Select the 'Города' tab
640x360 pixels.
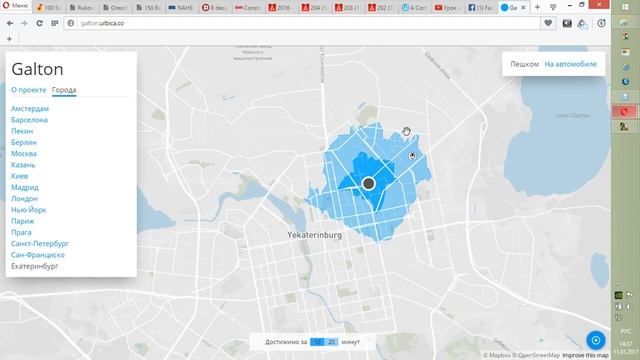(64, 90)
